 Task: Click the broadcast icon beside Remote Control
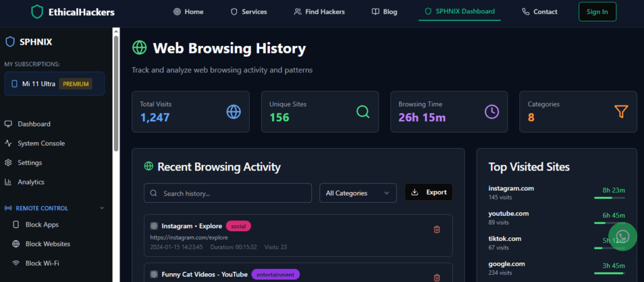pyautogui.click(x=8, y=208)
